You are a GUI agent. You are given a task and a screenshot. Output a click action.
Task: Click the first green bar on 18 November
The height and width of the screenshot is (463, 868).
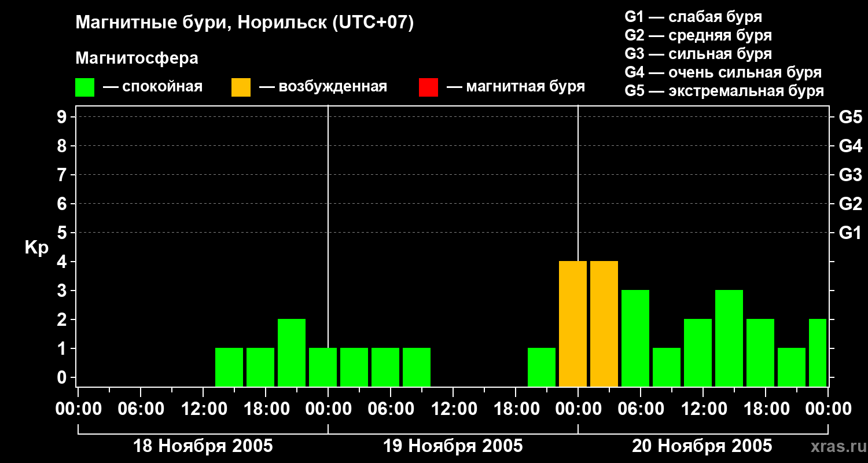229,367
